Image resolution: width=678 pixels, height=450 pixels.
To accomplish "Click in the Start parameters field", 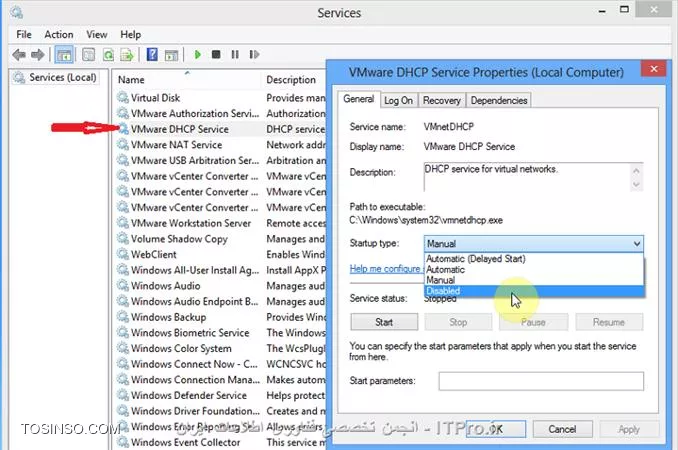I will tap(541, 381).
